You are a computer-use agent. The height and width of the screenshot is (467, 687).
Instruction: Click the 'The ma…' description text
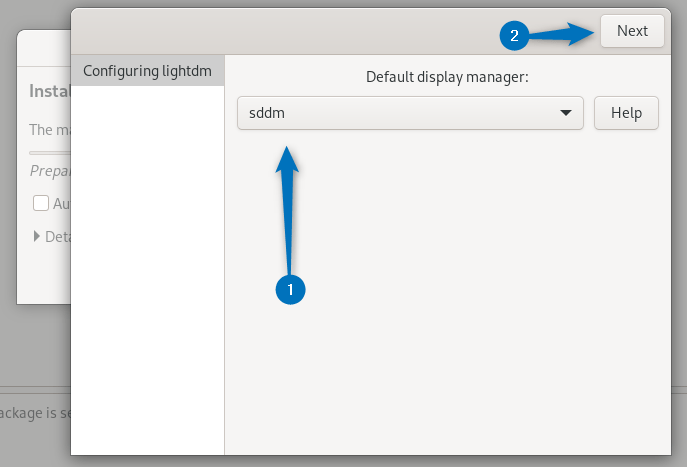point(49,130)
